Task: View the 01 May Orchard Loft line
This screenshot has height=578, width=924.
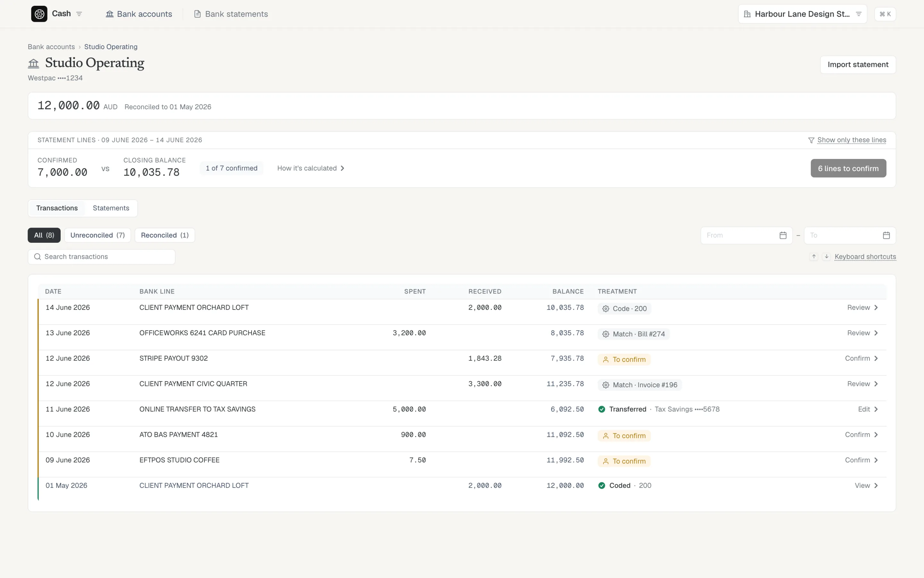Action: (x=866, y=486)
